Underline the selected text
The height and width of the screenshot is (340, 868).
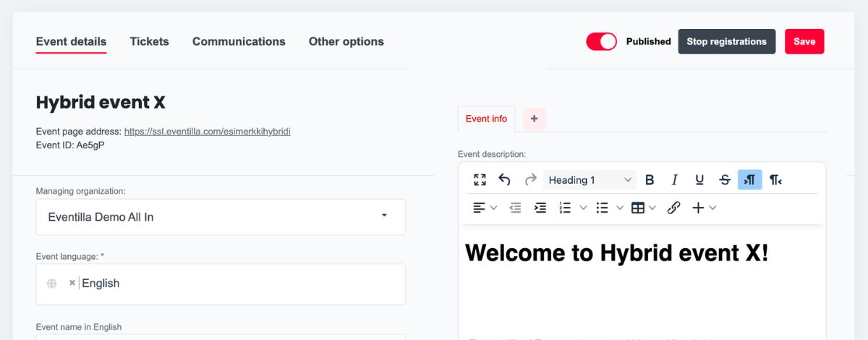click(699, 180)
